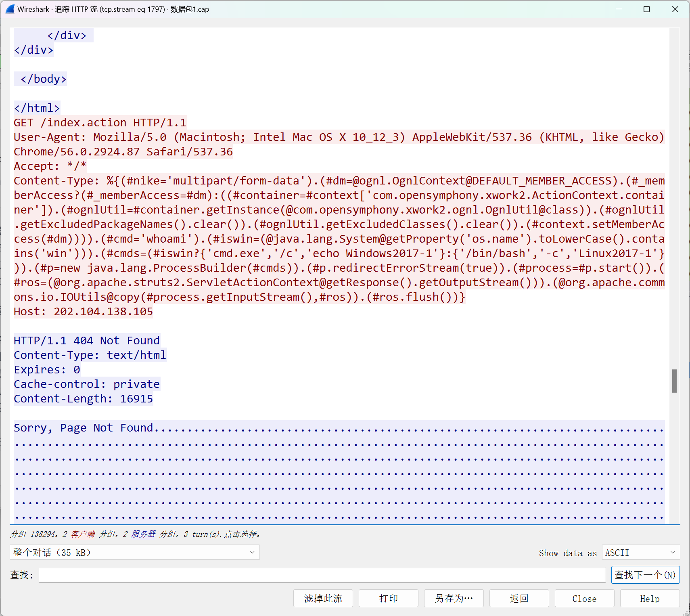The image size is (690, 616).
Task: Click the 'Sorry, Page Not Found' text
Action: pyautogui.click(x=84, y=428)
